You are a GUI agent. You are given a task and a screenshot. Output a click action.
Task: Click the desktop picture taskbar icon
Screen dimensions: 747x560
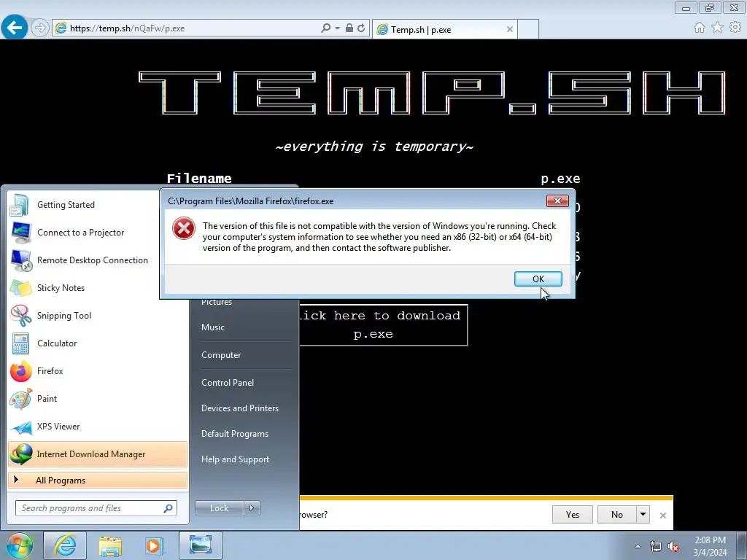click(x=200, y=545)
